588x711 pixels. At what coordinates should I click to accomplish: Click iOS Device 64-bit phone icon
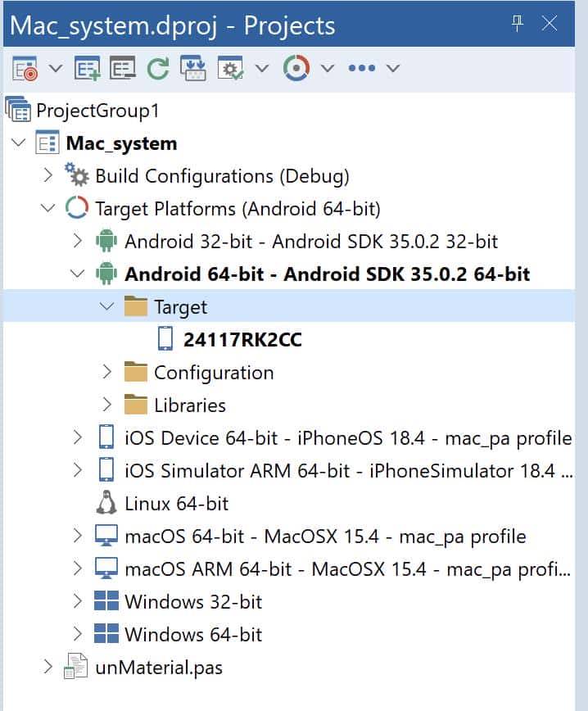point(106,437)
